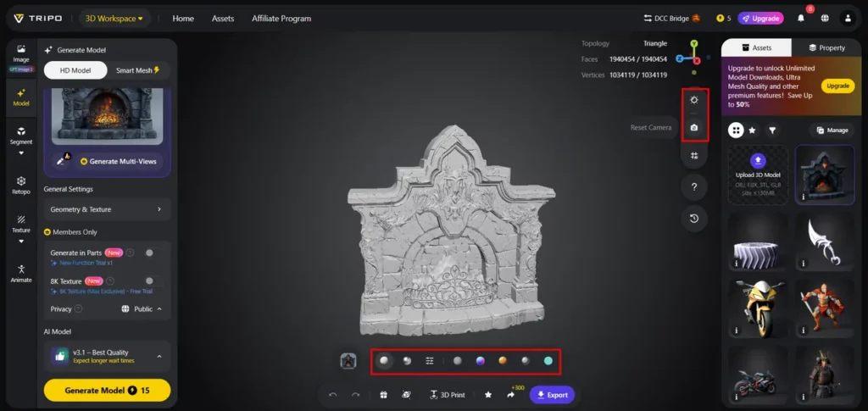Image resolution: width=868 pixels, height=411 pixels.
Task: Pick the orange gold material swatch
Action: [x=503, y=361]
